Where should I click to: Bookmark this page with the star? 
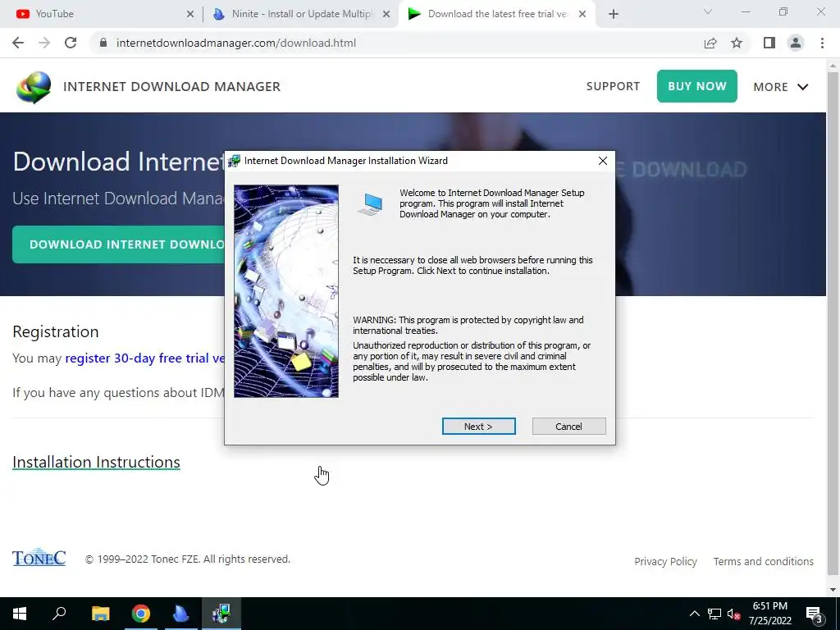[737, 43]
